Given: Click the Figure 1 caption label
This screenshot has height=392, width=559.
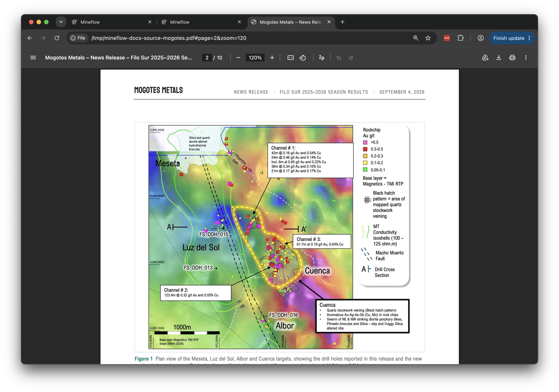Looking at the screenshot, I should (143, 359).
